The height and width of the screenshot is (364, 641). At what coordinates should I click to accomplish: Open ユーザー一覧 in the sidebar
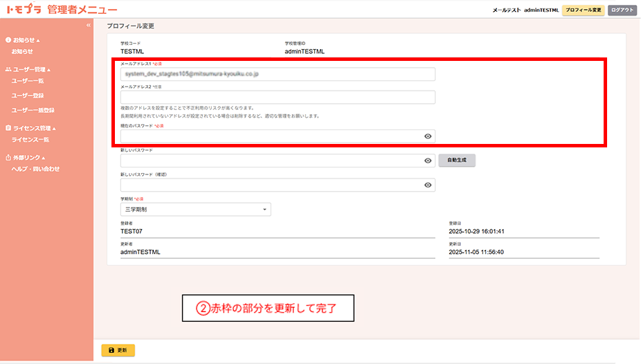click(28, 81)
